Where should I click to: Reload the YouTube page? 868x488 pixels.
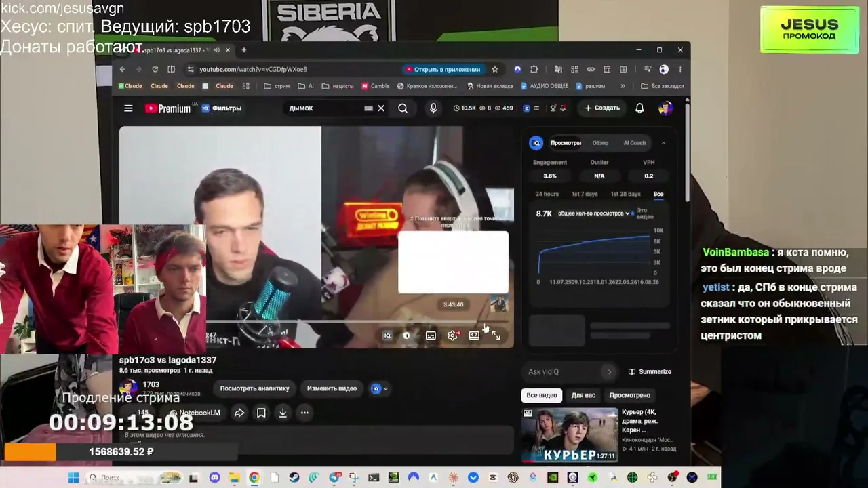tap(155, 69)
